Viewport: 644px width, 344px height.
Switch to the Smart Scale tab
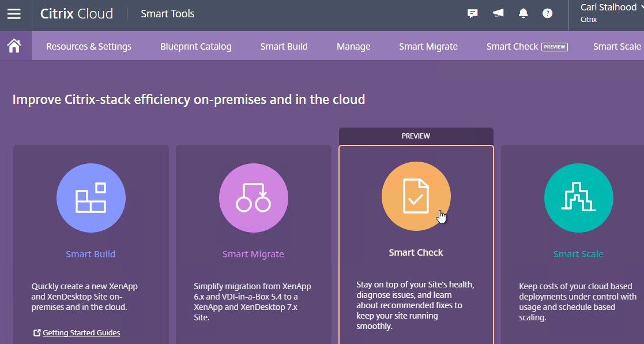617,46
